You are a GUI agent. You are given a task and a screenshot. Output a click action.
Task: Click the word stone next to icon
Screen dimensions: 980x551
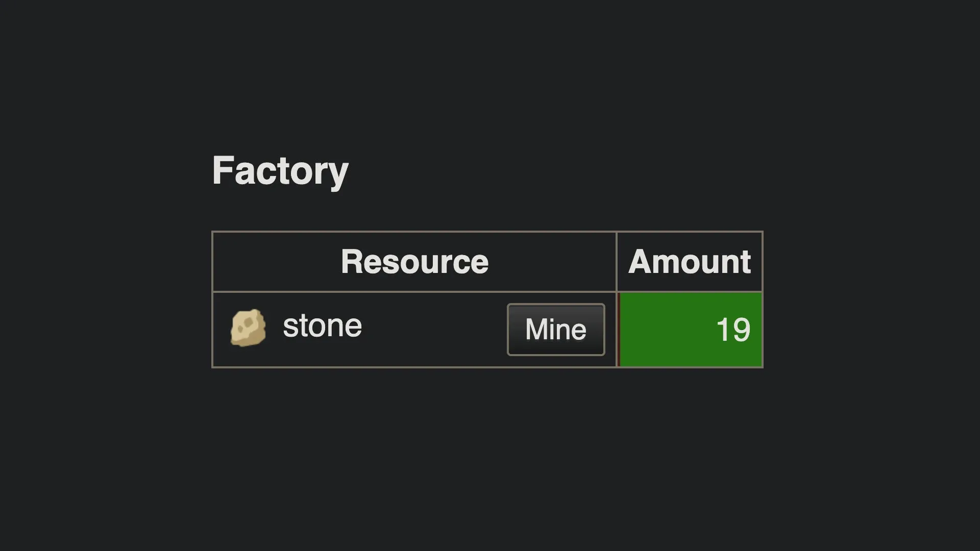[x=322, y=326]
